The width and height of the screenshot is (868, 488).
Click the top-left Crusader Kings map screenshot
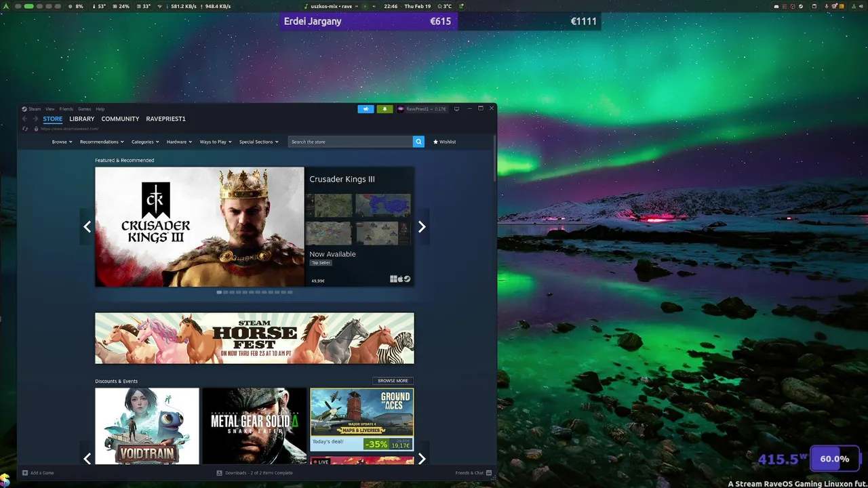329,205
